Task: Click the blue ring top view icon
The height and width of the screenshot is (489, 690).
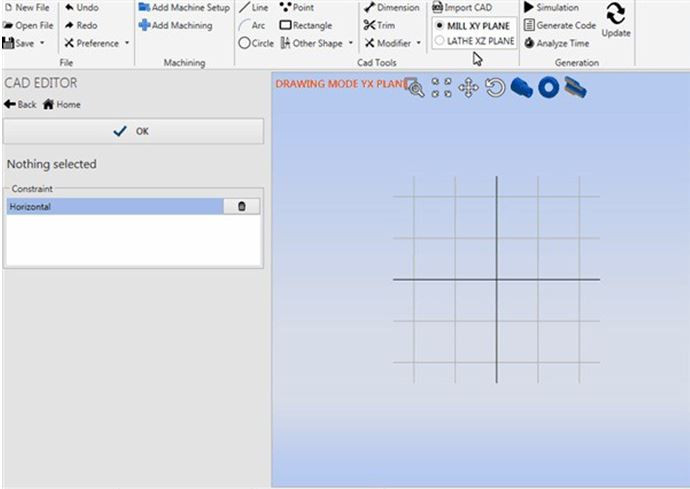Action: click(548, 88)
